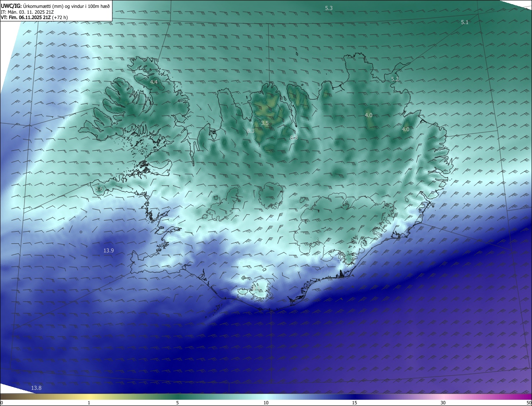Click the 5.1 value label on the map
532x406 pixels.
point(465,22)
